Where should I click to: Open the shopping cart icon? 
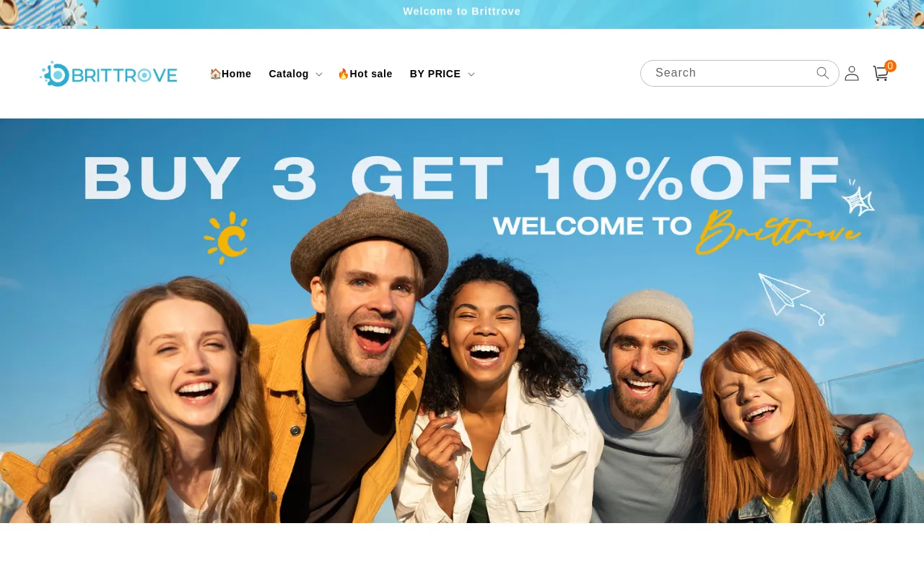pyautogui.click(x=880, y=74)
